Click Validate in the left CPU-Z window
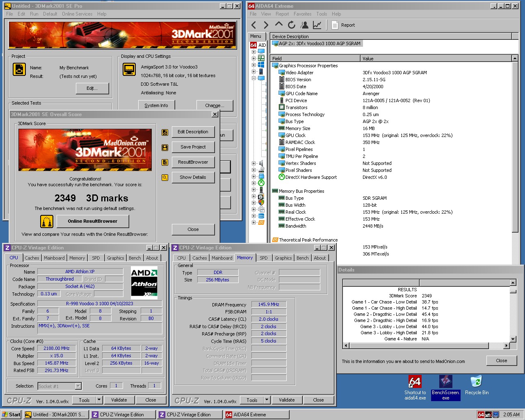This screenshot has width=525, height=420. pyautogui.click(x=119, y=400)
